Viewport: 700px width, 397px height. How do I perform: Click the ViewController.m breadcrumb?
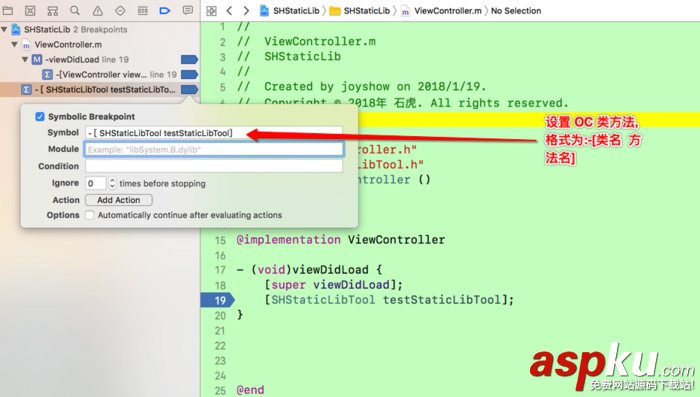(442, 11)
